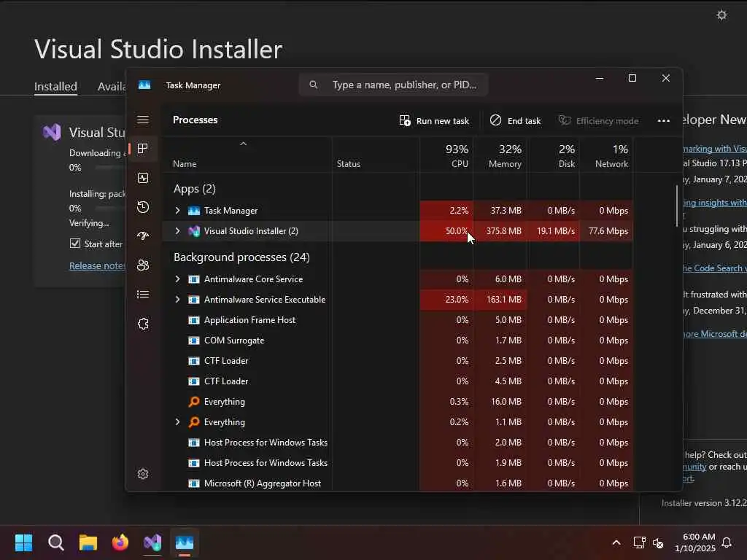Select COM Surrogate process
747x560 pixels.
pyautogui.click(x=398, y=341)
